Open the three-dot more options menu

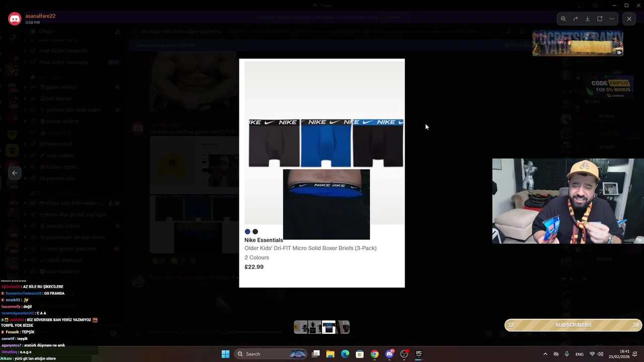[x=612, y=19]
